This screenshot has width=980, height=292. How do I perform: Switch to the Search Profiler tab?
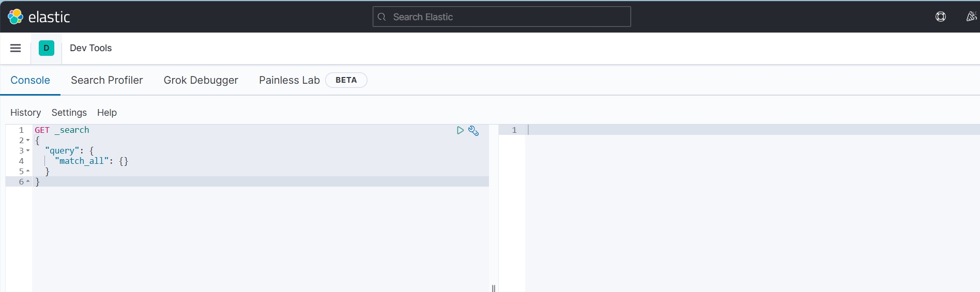pos(106,80)
